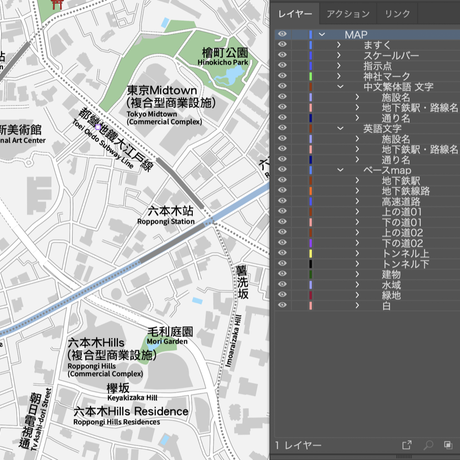Viewport: 460px width, 460px height.
Task: Click the Keyakizaka Hill label
Action: (132, 398)
